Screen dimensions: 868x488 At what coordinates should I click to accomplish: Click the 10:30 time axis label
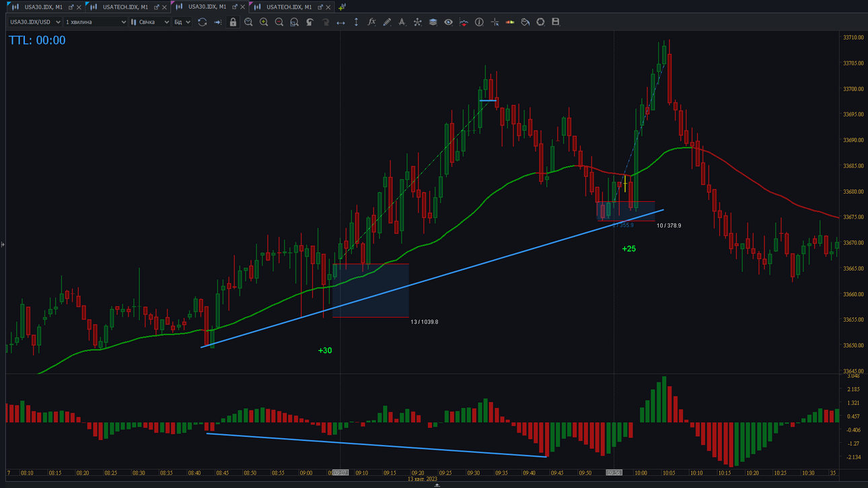coord(807,473)
